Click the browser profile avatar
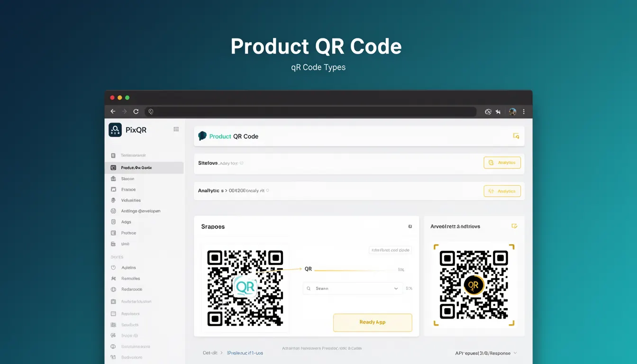The width and height of the screenshot is (637, 364). point(512,111)
